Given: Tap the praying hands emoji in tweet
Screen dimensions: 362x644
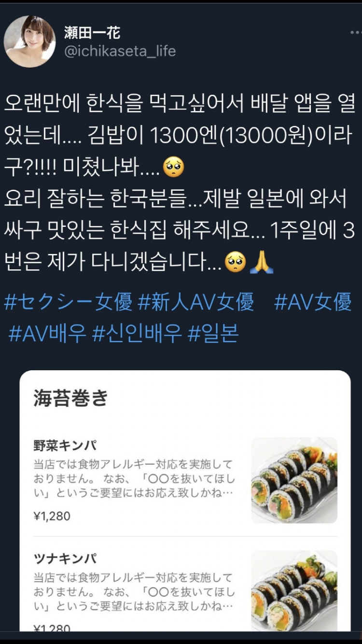Looking at the screenshot, I should 262,262.
